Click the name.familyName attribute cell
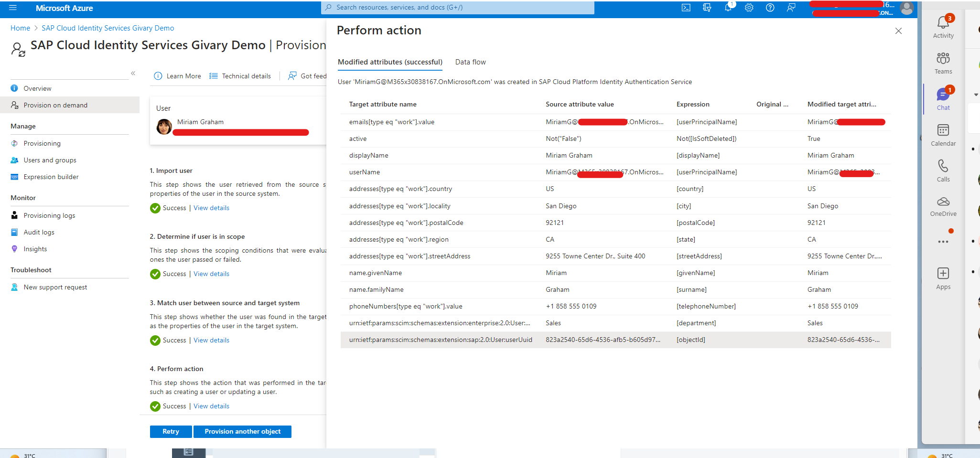Viewport: 980px width, 458px height. point(377,289)
